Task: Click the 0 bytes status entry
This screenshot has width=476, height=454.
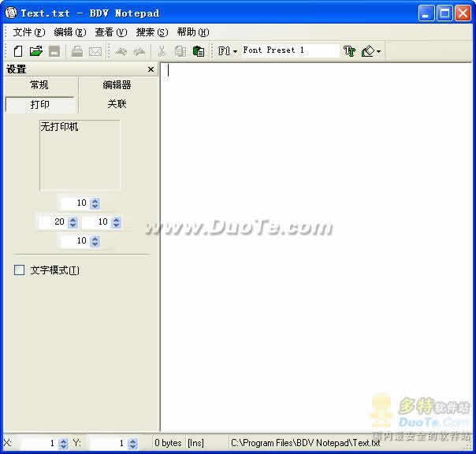Action: pyautogui.click(x=168, y=443)
